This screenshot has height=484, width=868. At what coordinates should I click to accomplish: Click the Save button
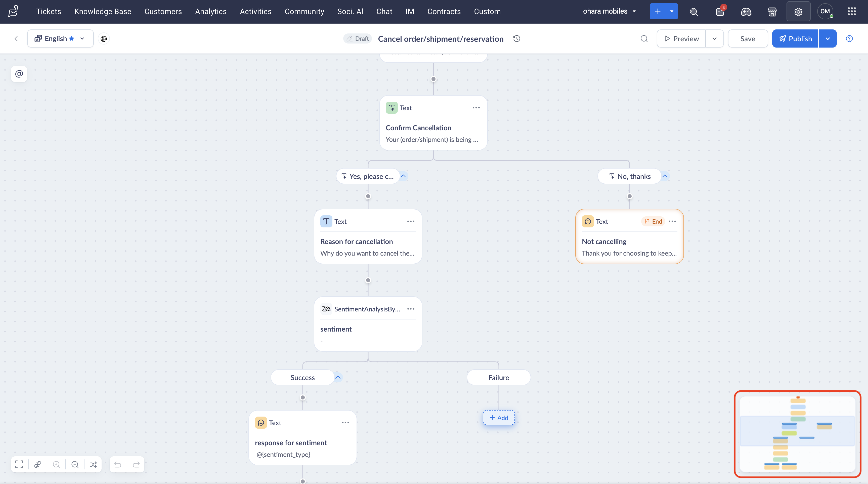click(x=747, y=39)
